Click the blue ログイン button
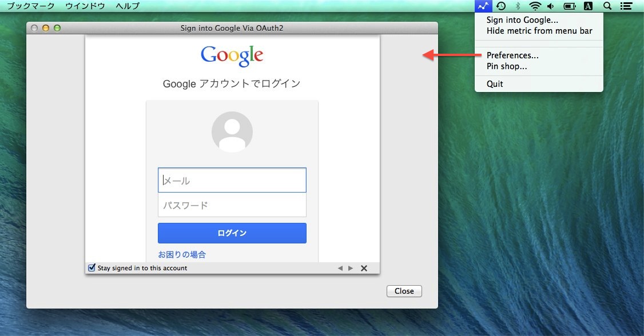Viewport: 644px width, 336px height. pyautogui.click(x=232, y=233)
